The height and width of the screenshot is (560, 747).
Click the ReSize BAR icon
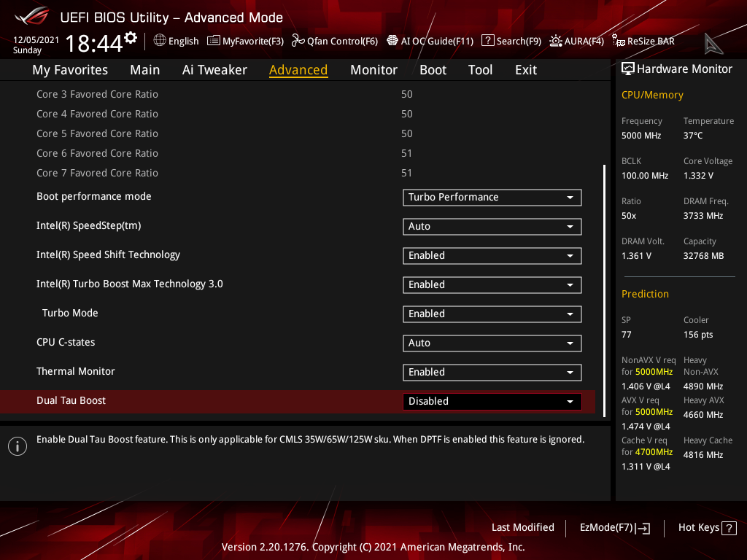pyautogui.click(x=619, y=41)
